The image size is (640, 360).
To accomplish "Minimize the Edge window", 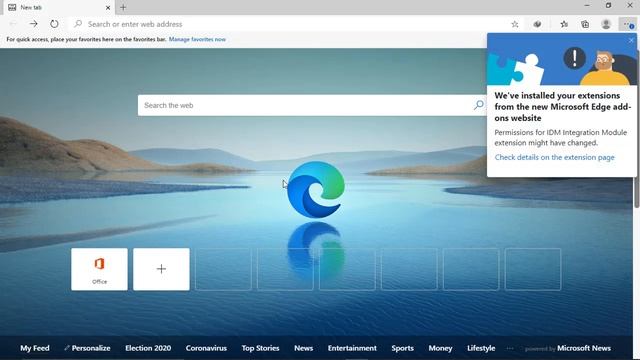I will pyautogui.click(x=587, y=6).
